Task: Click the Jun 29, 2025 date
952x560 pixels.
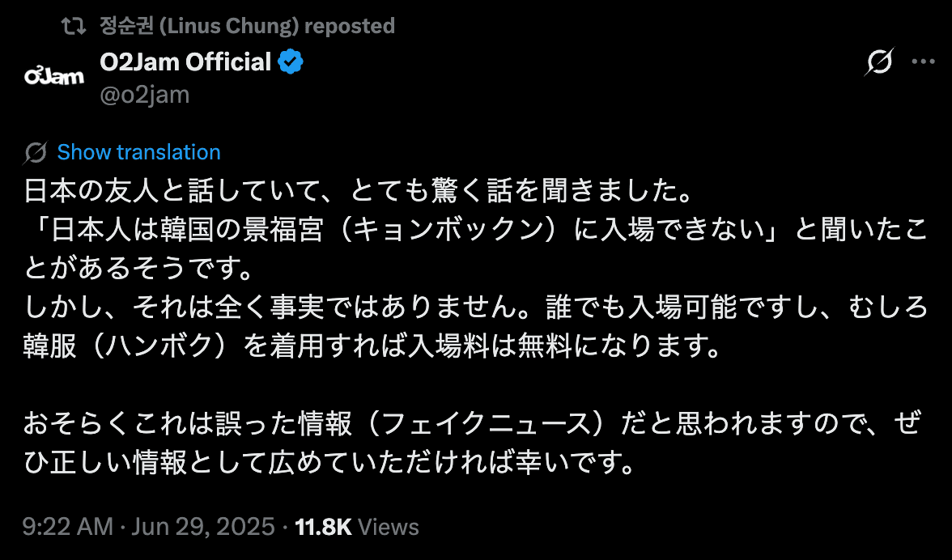Action: click(202, 528)
